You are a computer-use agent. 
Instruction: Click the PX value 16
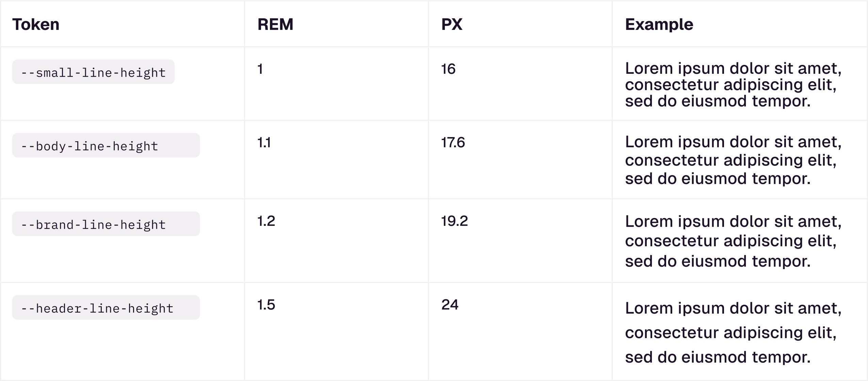[448, 69]
